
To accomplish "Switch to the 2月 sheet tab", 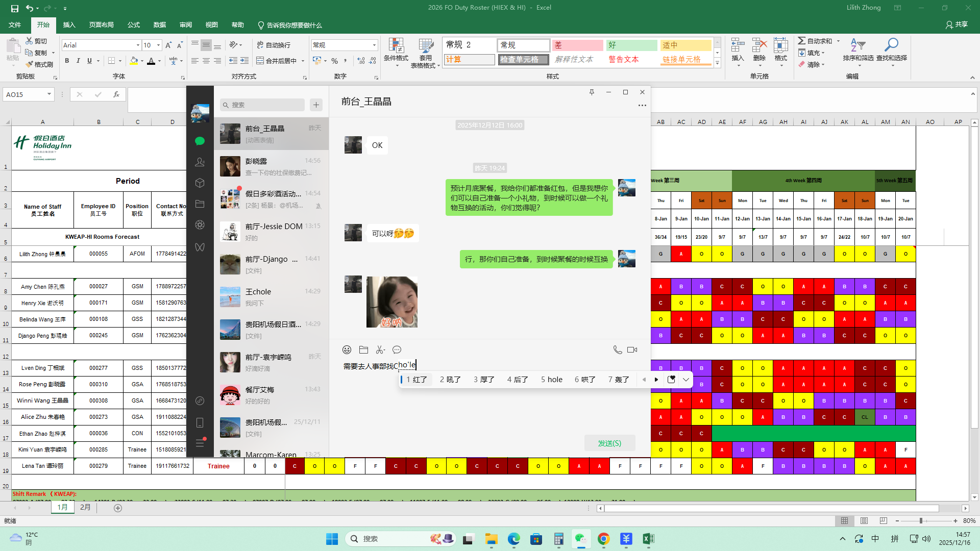I will pyautogui.click(x=85, y=507).
